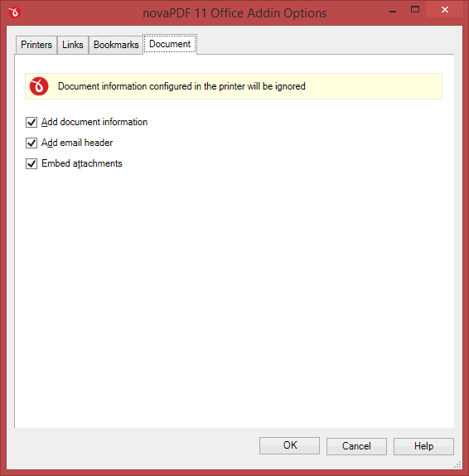Click the novaPDF logo in title bar

pos(15,12)
